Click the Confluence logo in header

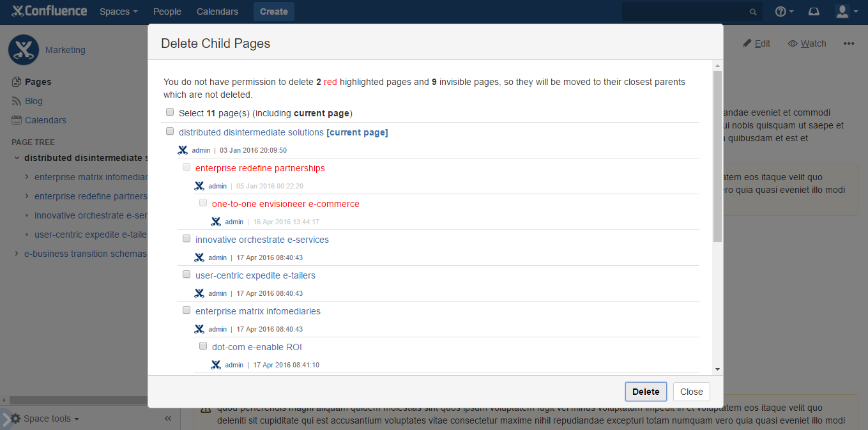point(49,11)
